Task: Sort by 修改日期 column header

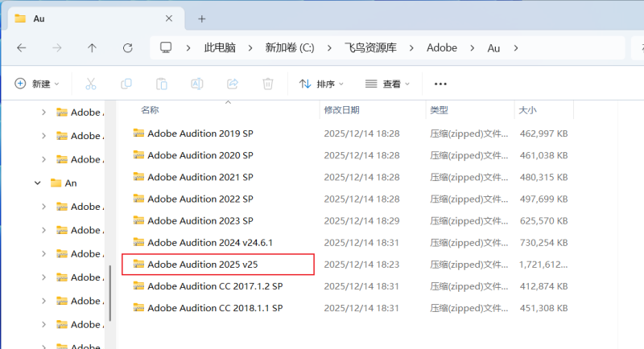Action: (x=341, y=110)
